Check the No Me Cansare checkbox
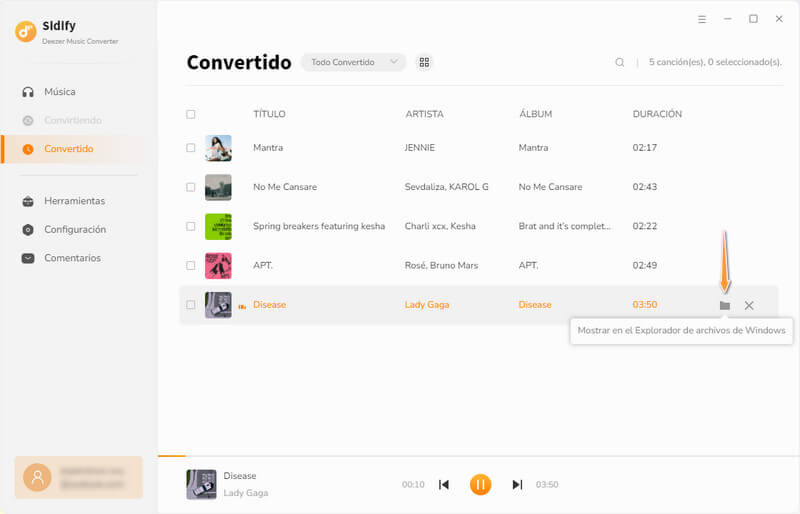This screenshot has height=514, width=800. click(x=191, y=187)
